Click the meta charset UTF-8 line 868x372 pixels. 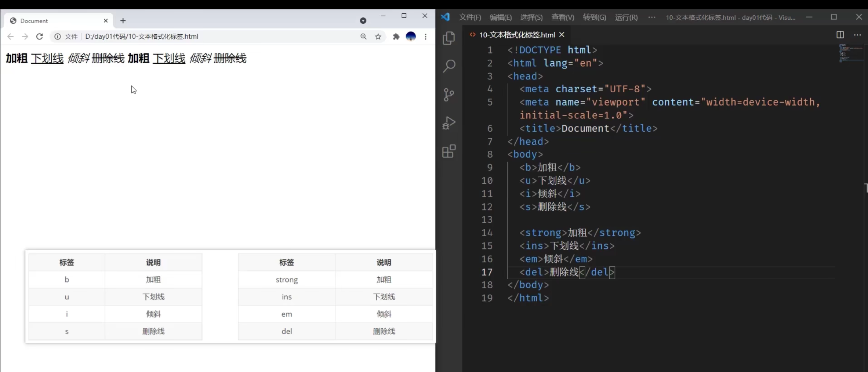(586, 89)
